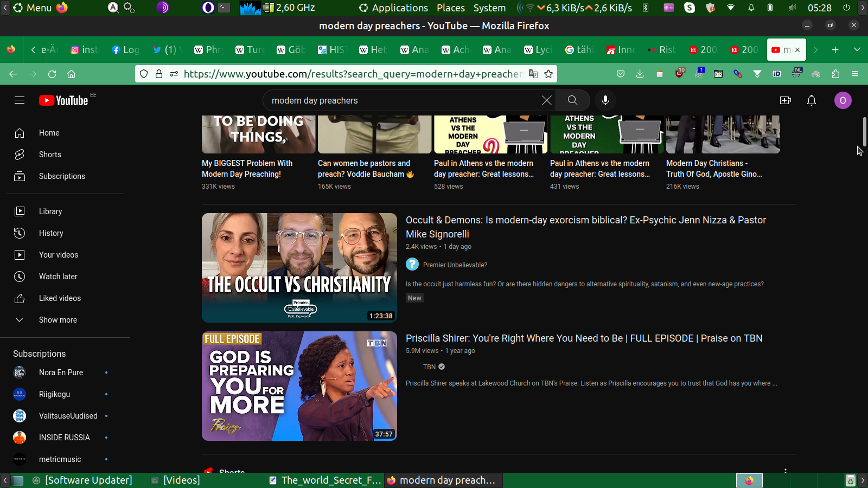Open Firefox downloads panel
This screenshot has width=868, height=488.
640,74
